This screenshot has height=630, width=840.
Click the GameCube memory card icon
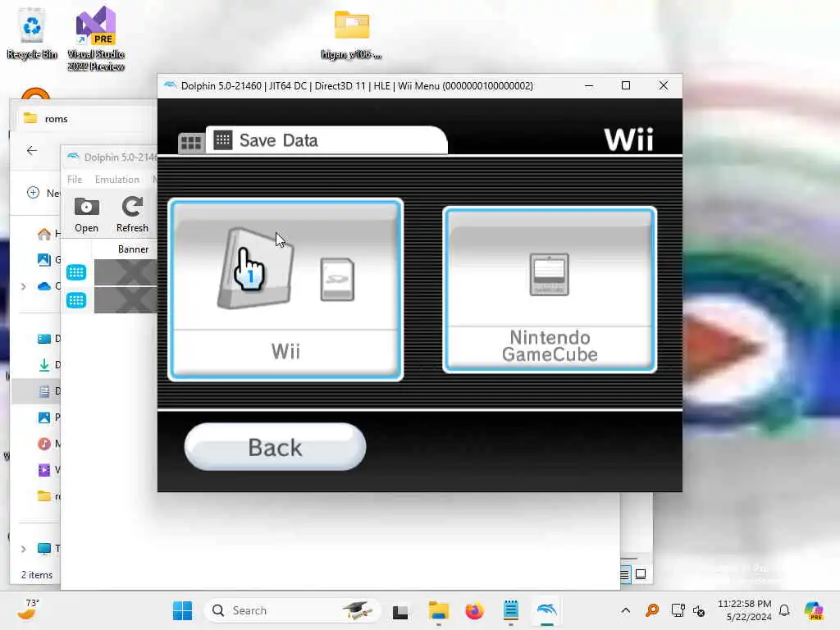click(x=549, y=274)
